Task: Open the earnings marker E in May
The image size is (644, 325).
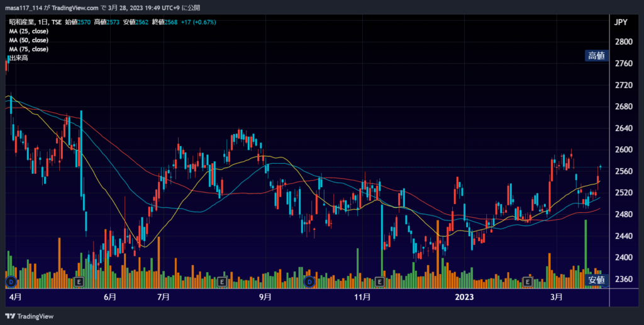Action: pos(79,282)
